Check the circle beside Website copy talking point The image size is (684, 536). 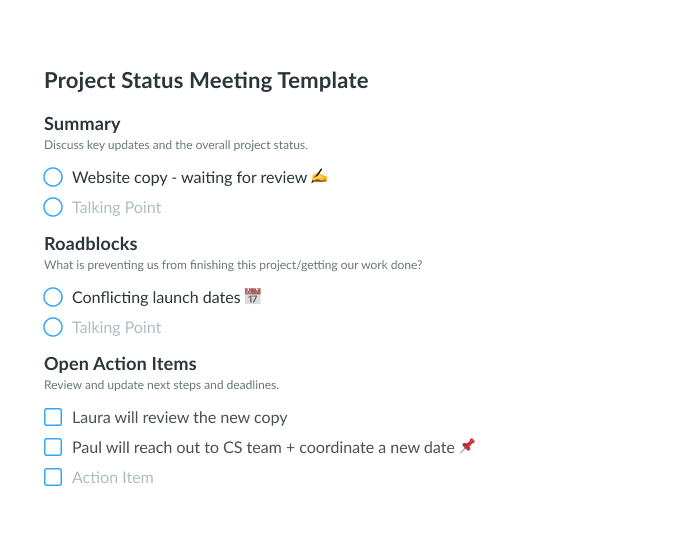[x=53, y=177]
